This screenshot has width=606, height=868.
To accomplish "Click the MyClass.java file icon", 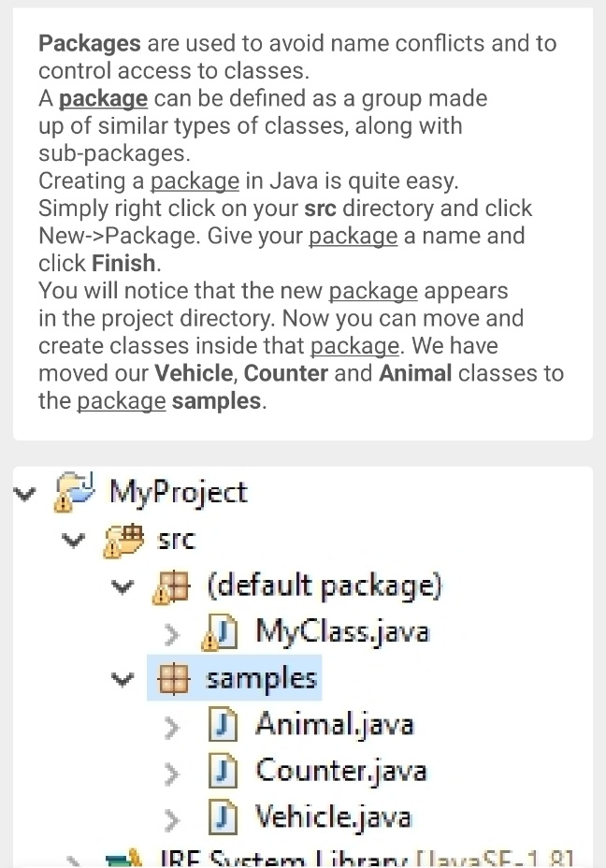I will pos(220,633).
